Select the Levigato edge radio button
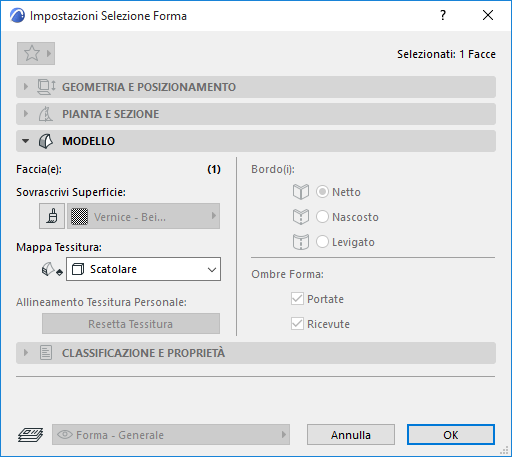Image resolution: width=512 pixels, height=457 pixels. (x=322, y=242)
